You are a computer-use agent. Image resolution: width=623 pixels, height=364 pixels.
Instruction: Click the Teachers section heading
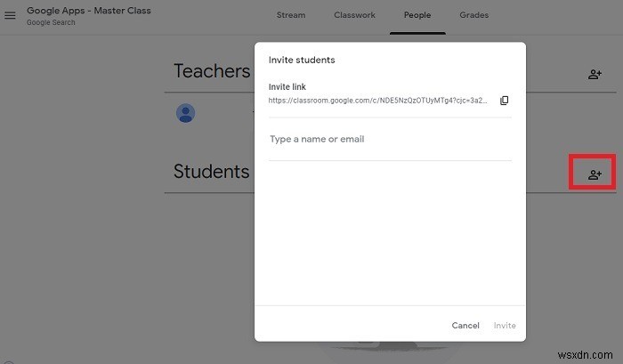tap(212, 71)
